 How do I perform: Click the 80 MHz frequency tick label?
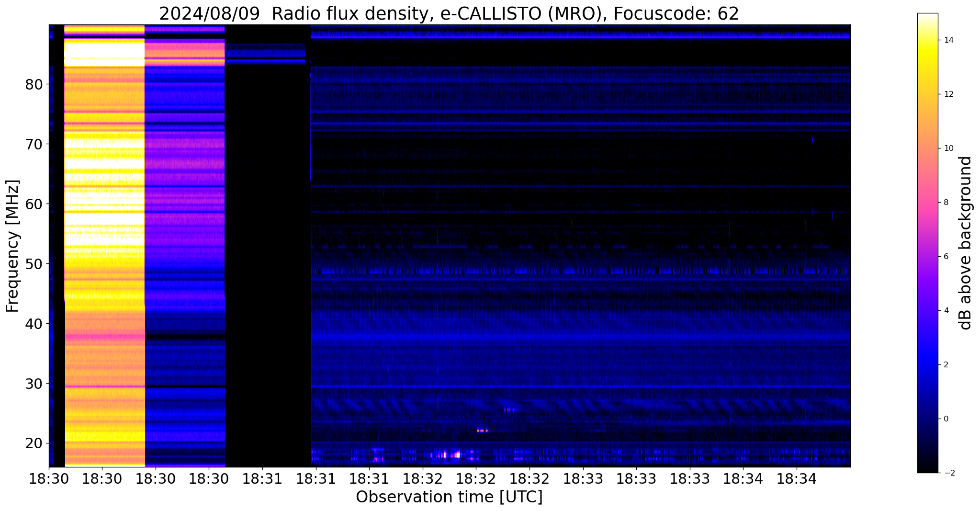tap(34, 85)
